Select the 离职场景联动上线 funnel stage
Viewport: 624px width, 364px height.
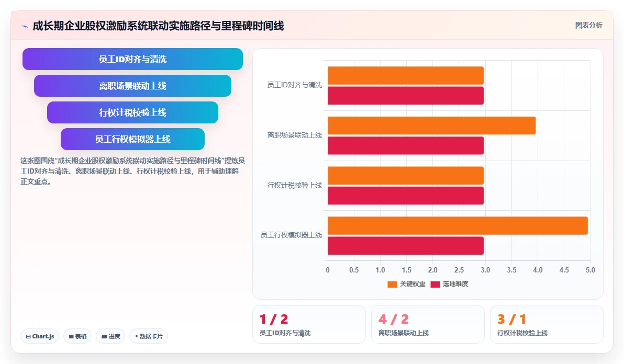point(132,86)
